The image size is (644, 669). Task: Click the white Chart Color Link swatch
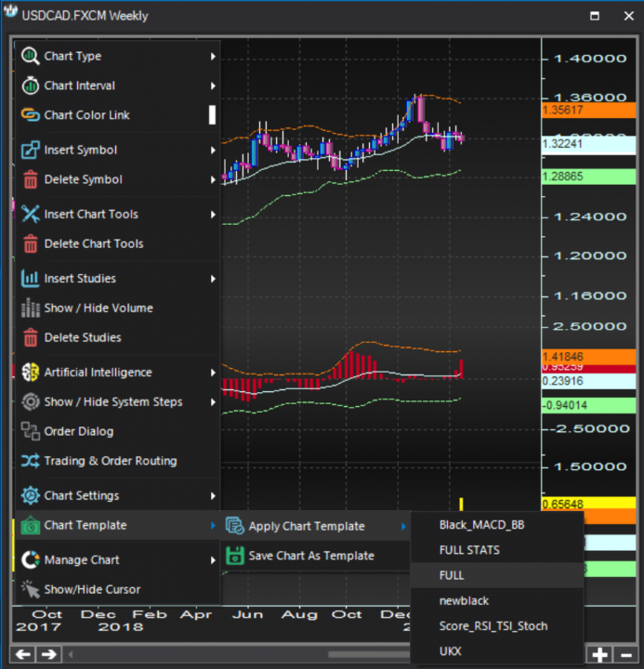212,115
